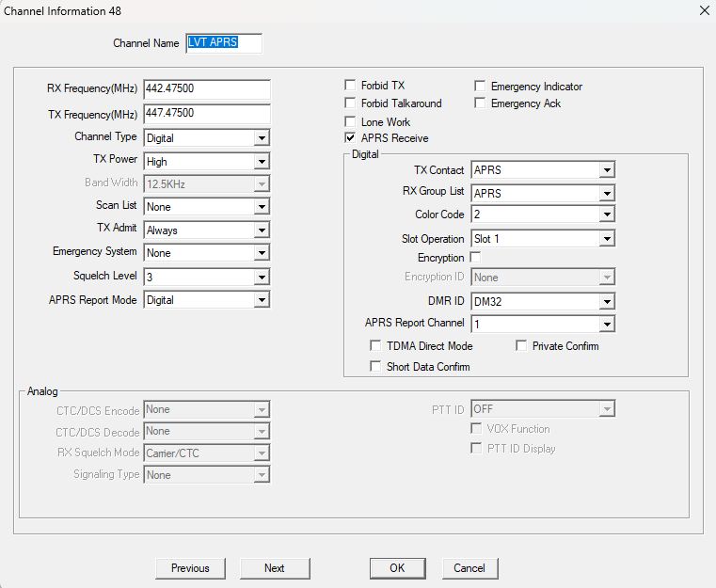Open the TX Contact dropdown
This screenshot has height=588, width=716.
[607, 170]
